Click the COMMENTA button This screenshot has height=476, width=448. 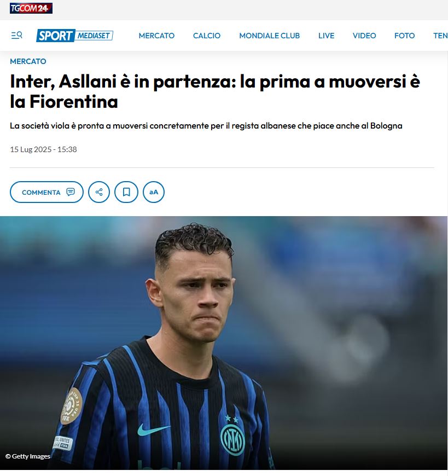pos(46,192)
